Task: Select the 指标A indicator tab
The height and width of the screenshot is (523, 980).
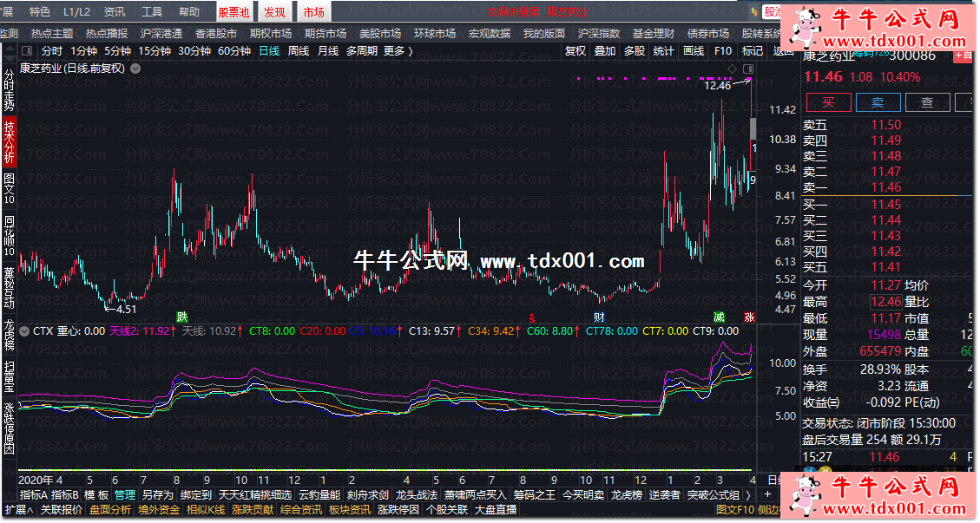Action: [x=34, y=495]
